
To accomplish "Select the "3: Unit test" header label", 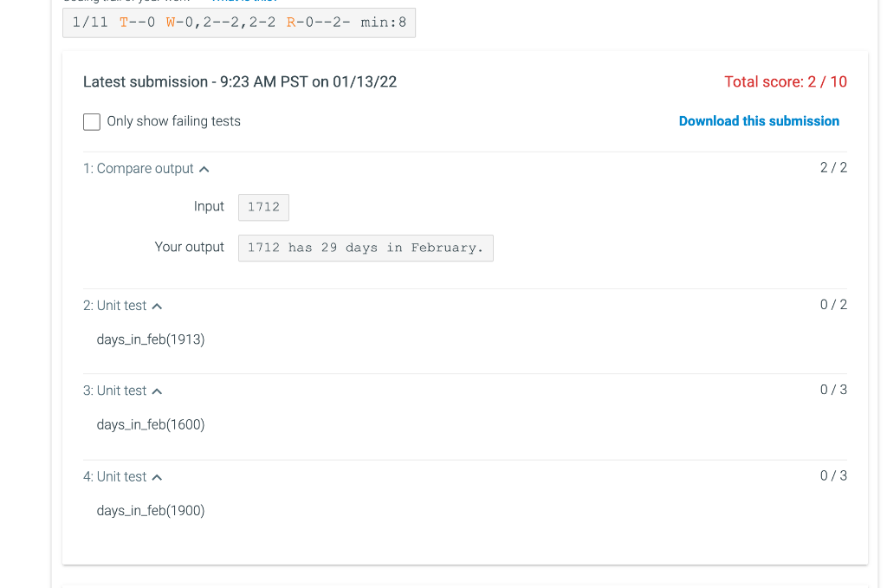I will 116,391.
